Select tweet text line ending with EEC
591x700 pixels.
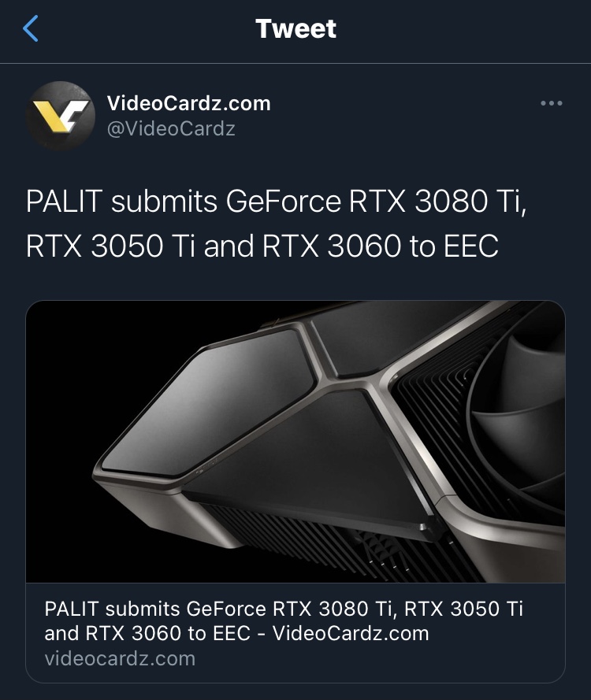262,246
